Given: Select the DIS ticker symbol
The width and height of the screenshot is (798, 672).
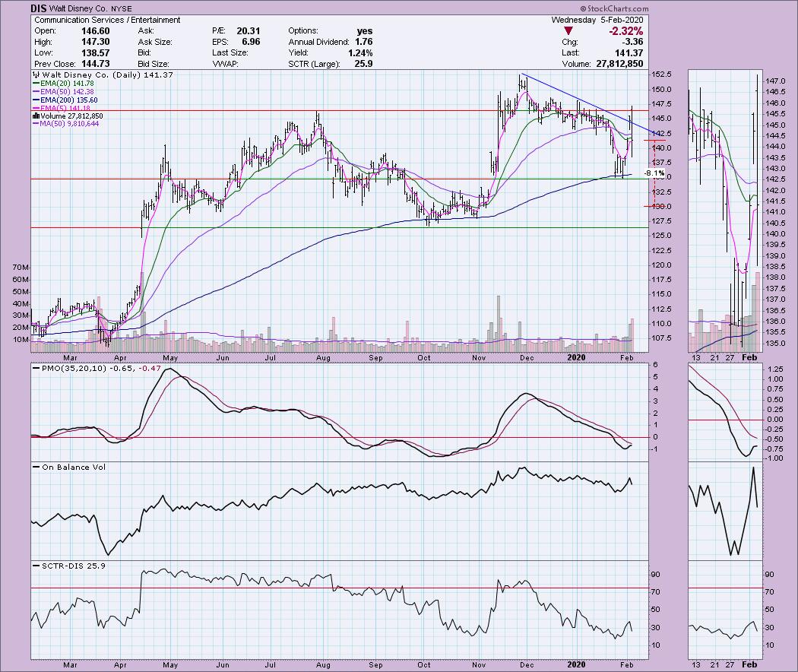Looking at the screenshot, I should coord(39,8).
